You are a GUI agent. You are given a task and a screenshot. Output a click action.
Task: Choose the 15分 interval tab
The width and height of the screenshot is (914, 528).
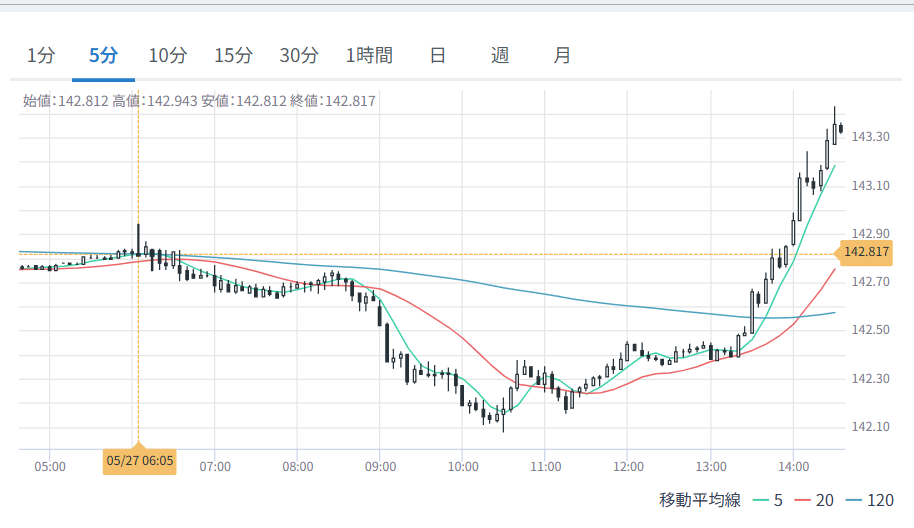pos(233,56)
